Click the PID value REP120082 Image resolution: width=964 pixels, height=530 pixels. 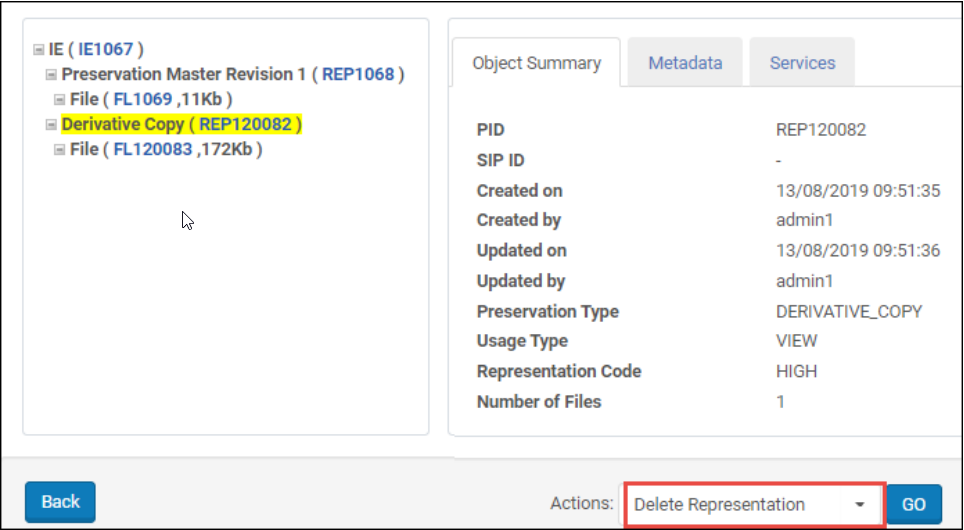[820, 130]
